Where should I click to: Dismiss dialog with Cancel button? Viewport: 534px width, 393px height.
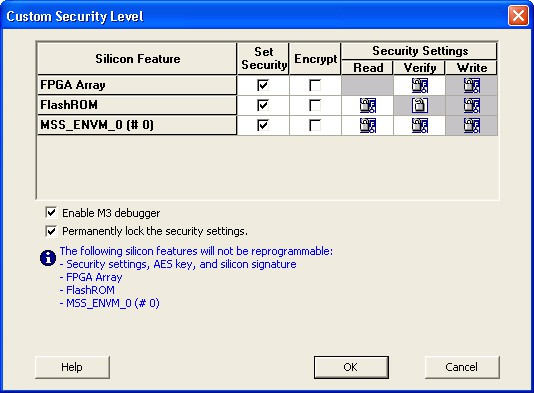(x=462, y=367)
